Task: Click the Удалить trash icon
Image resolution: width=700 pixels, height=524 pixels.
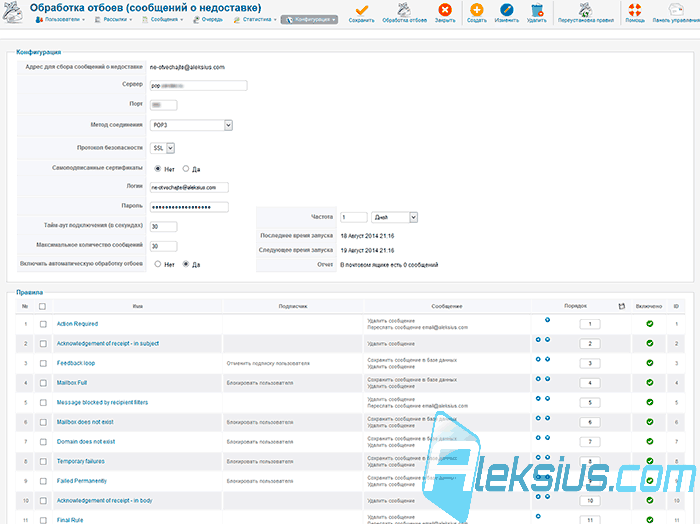Action: tap(537, 10)
